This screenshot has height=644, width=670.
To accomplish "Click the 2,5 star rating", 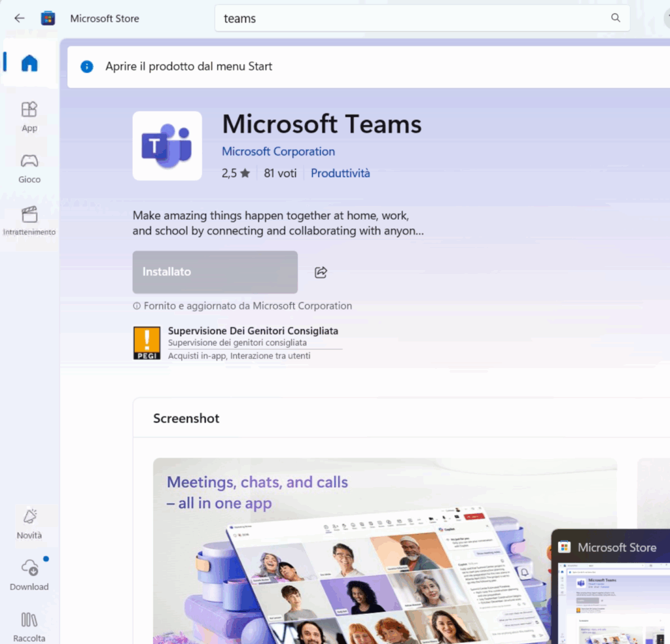I will pyautogui.click(x=236, y=173).
